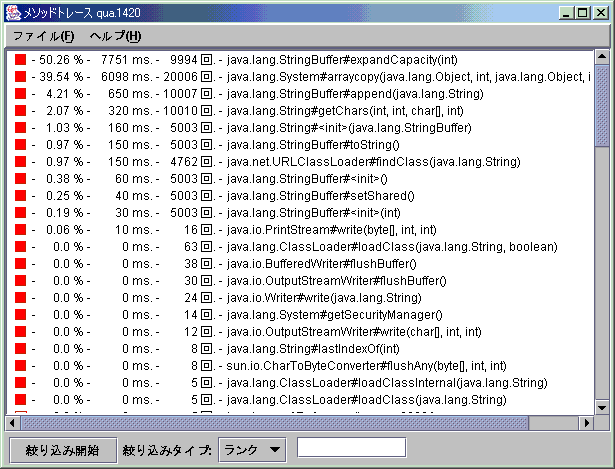Click call-count icon next to 24
The width and height of the screenshot is (615, 469).
pyautogui.click(x=206, y=298)
